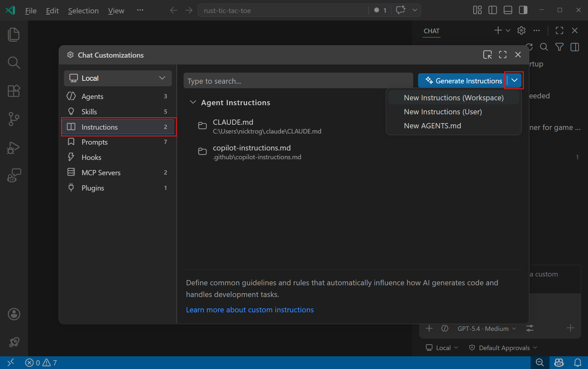Open the Source Control view
The width and height of the screenshot is (588, 369).
13,119
